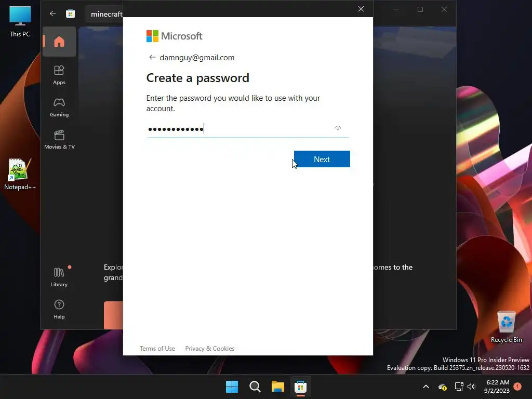This screenshot has width=532, height=399.
Task: Select the Recycle Bin desktop icon
Action: (506, 327)
